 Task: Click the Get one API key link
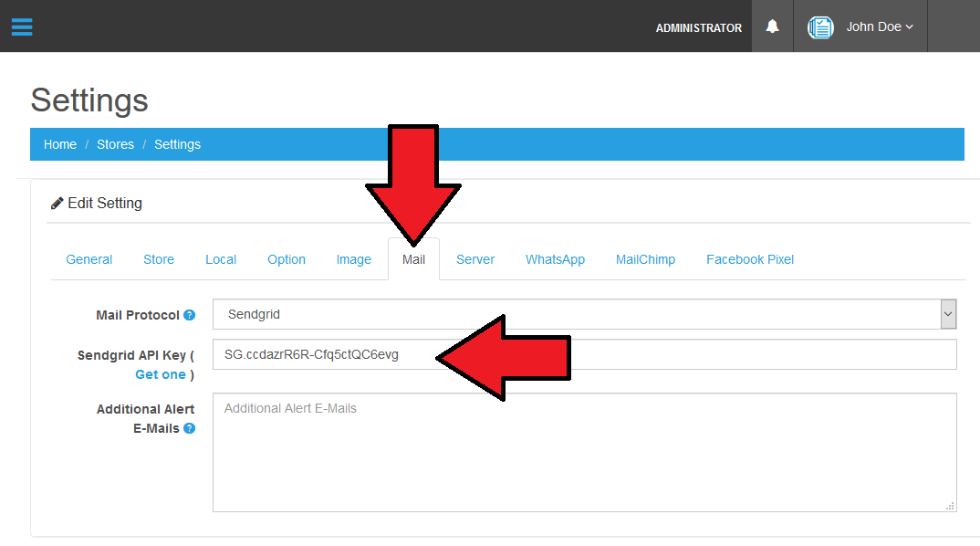pyautogui.click(x=161, y=374)
